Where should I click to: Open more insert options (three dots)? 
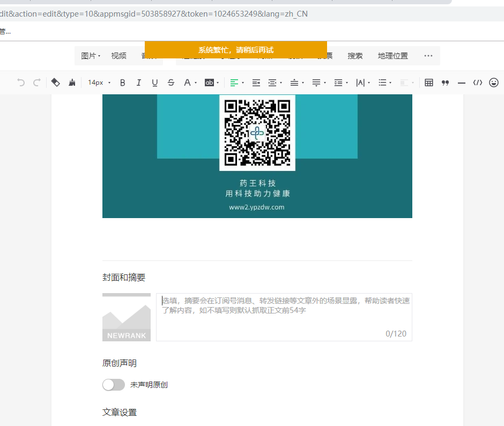click(428, 56)
